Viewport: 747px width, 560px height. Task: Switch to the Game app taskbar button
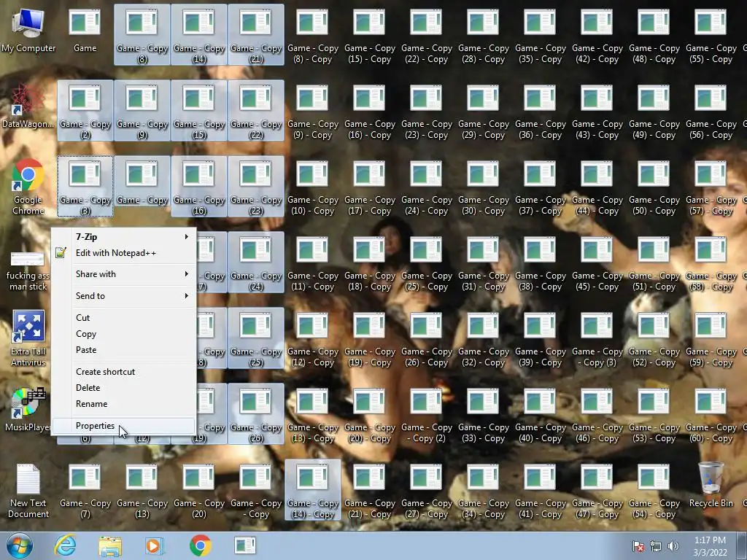tap(245, 545)
